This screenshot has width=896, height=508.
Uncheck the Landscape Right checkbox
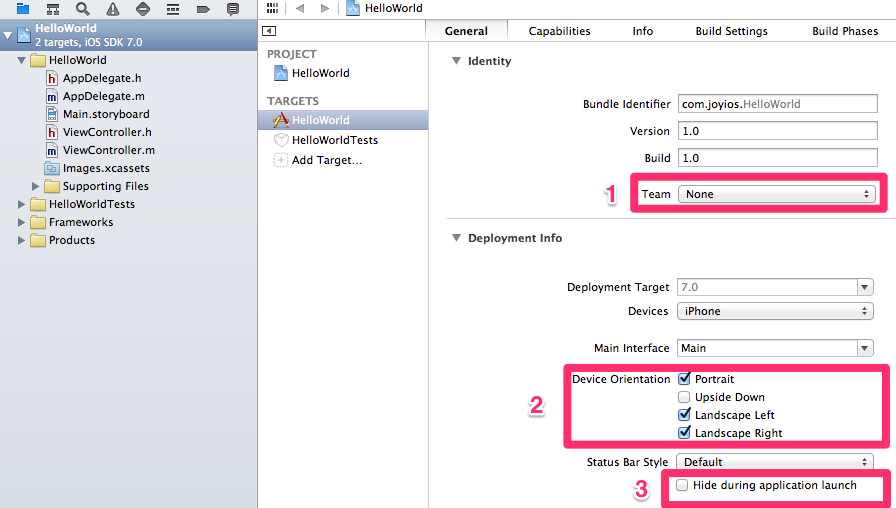click(x=684, y=433)
